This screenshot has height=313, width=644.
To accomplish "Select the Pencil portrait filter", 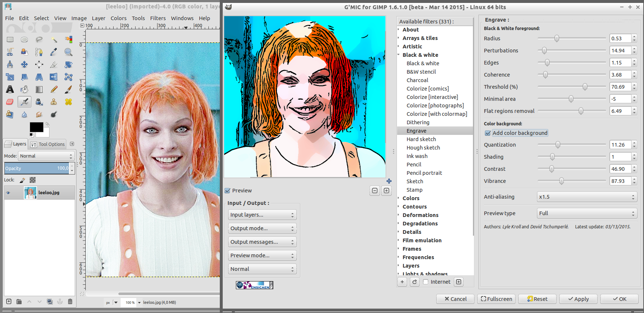I will click(x=424, y=173).
